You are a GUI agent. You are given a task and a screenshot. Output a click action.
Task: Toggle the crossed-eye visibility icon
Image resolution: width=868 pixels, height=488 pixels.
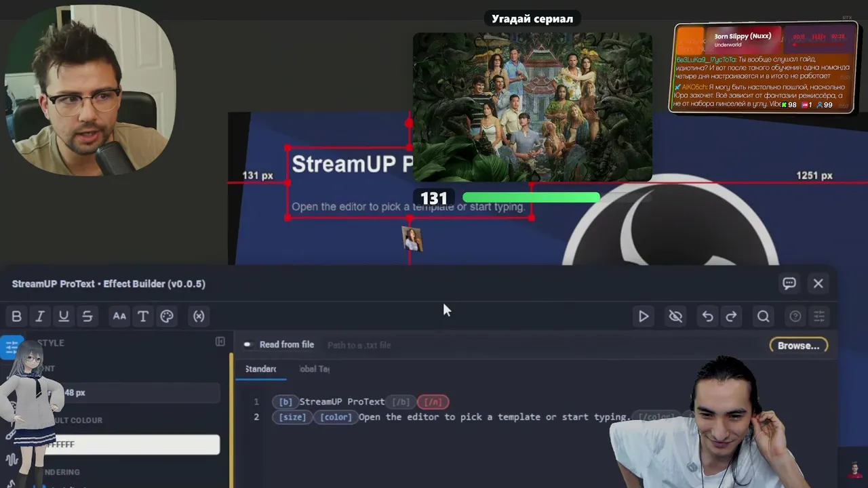(x=675, y=316)
